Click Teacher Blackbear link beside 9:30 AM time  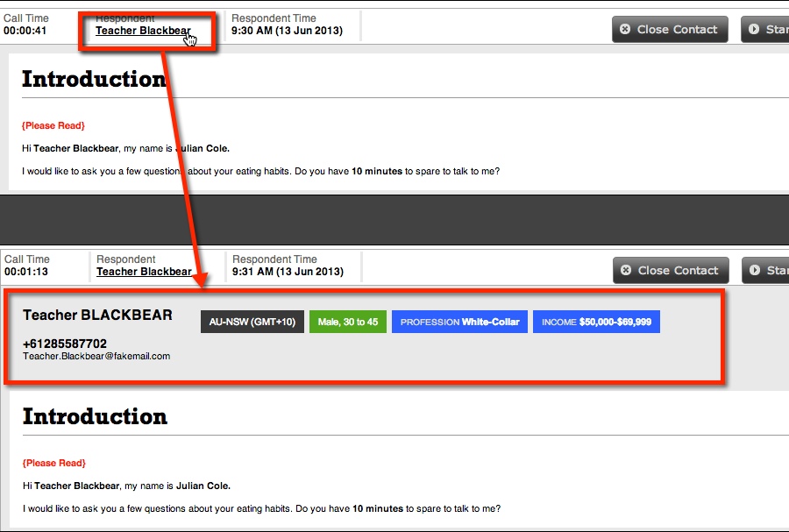143,31
